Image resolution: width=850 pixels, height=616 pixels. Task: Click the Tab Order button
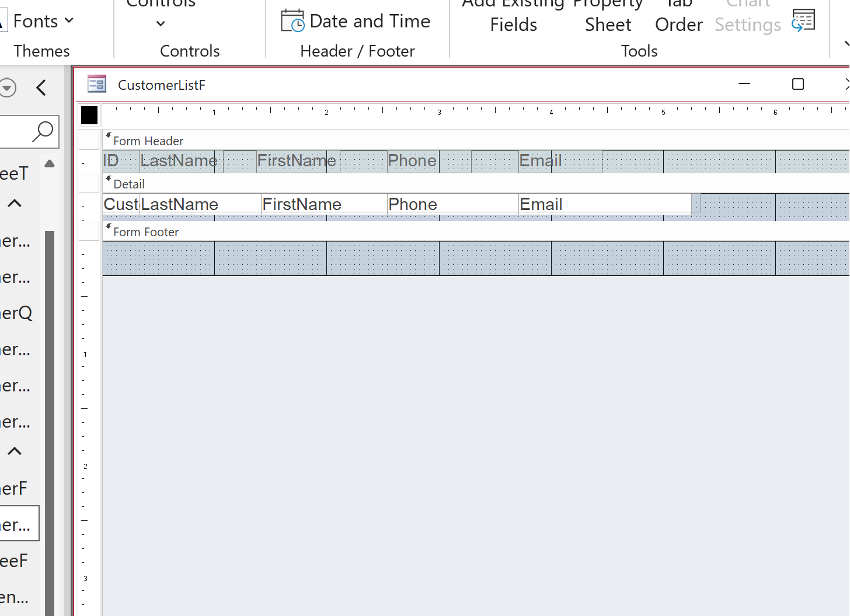click(679, 17)
